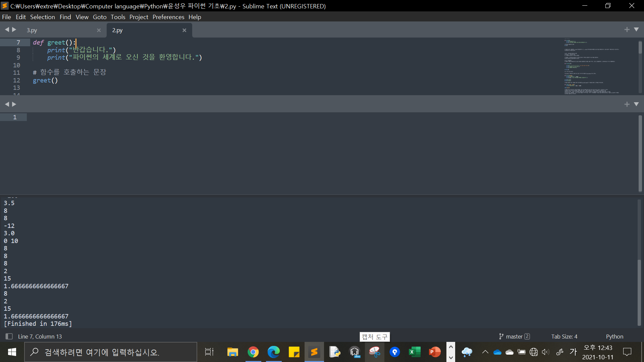Viewport: 644px width, 362px height.
Task: Go to previous tab in lower pane
Action: pos(7,104)
